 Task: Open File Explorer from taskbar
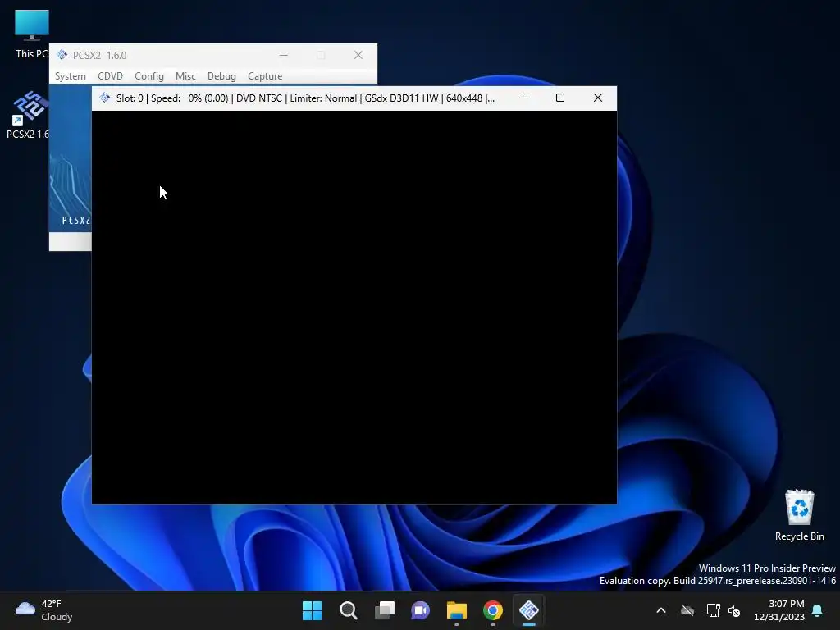(x=457, y=610)
